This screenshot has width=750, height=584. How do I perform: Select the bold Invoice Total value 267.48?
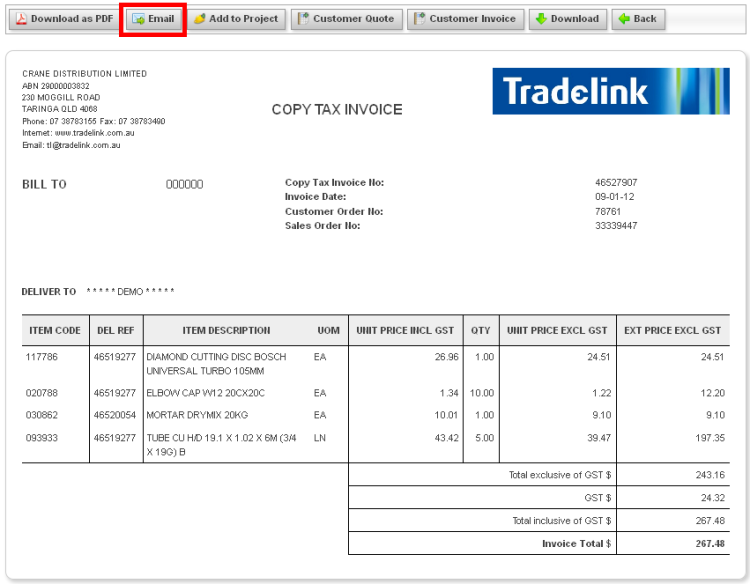pos(710,544)
